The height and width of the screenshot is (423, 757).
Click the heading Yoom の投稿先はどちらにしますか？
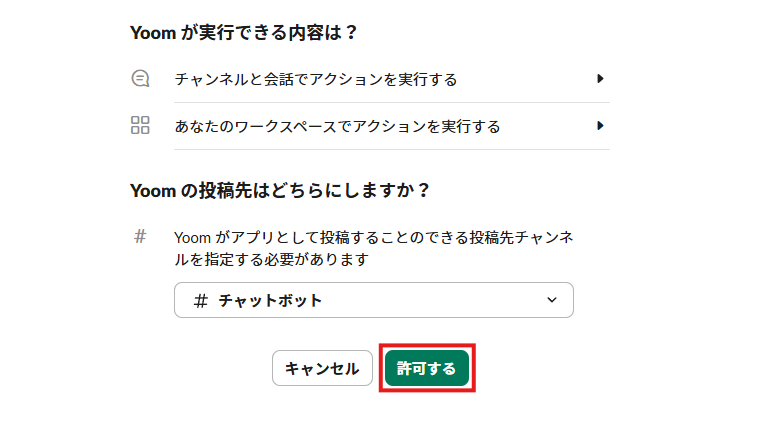[x=280, y=190]
